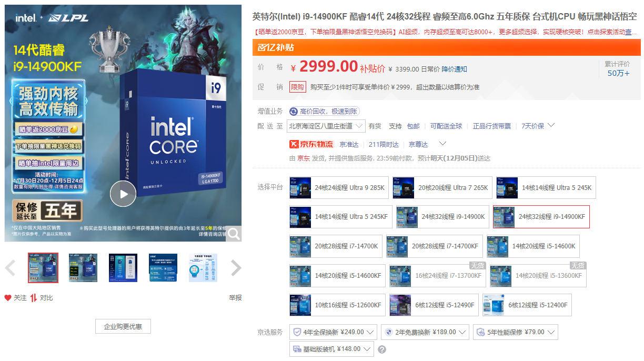644x361 pixels.
Task: Click the help question mark beside 基础版装机
Action: [382, 349]
